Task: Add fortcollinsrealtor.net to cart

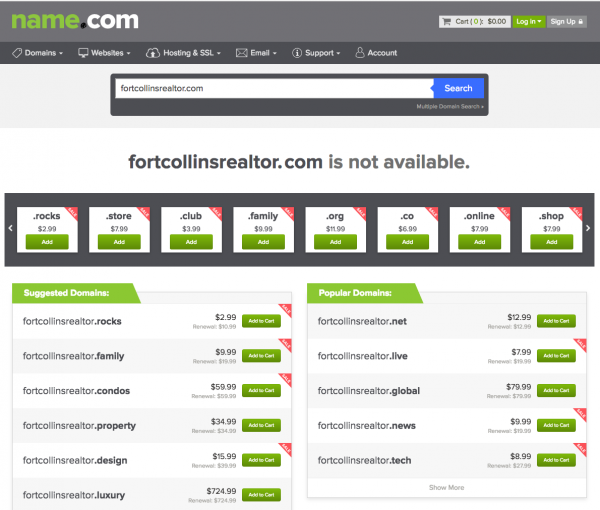Action: pyautogui.click(x=556, y=321)
